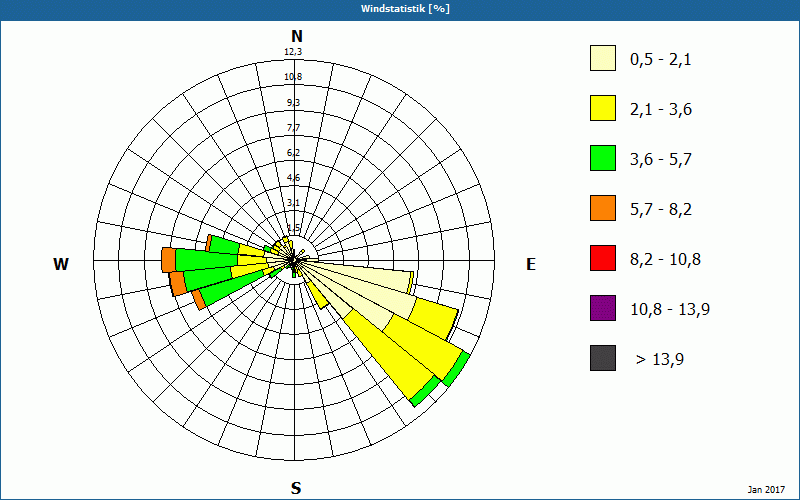Click the '8,2 - 10,8' legend label text
This screenshot has width=800, height=500.
pyautogui.click(x=665, y=260)
